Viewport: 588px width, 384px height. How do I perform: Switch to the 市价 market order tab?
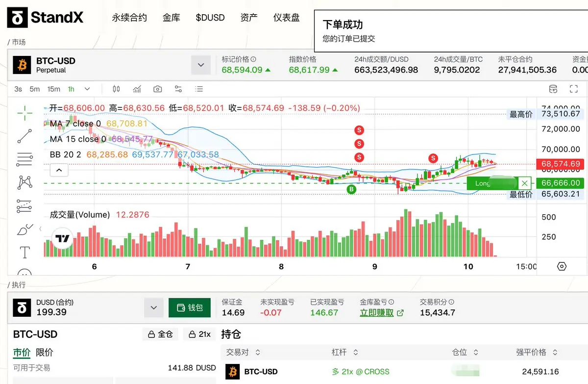coord(22,352)
